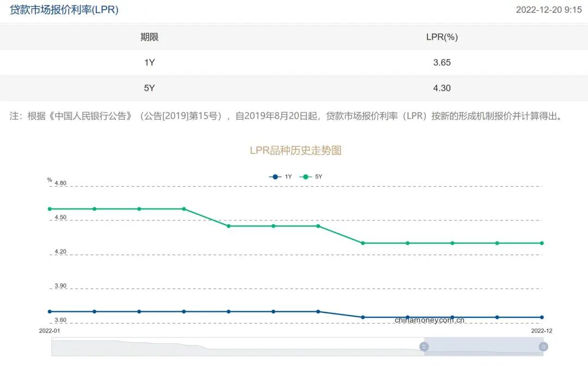This screenshot has width=588, height=370.
Task: Click the LPR(%) column header
Action: pyautogui.click(x=442, y=37)
